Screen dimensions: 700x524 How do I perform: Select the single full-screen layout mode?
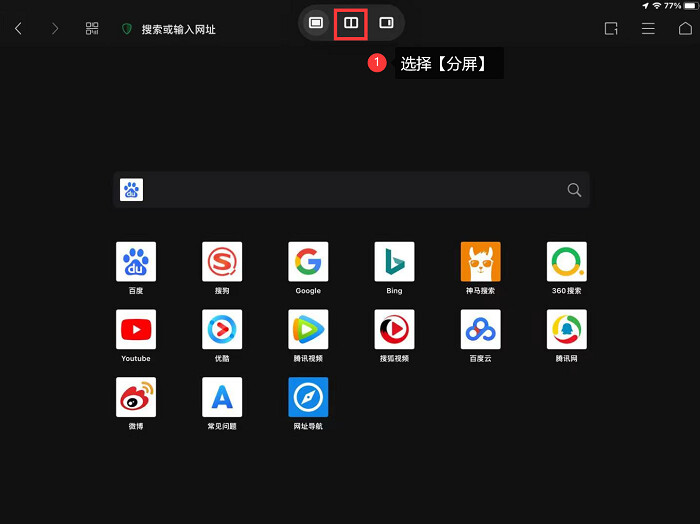point(316,23)
